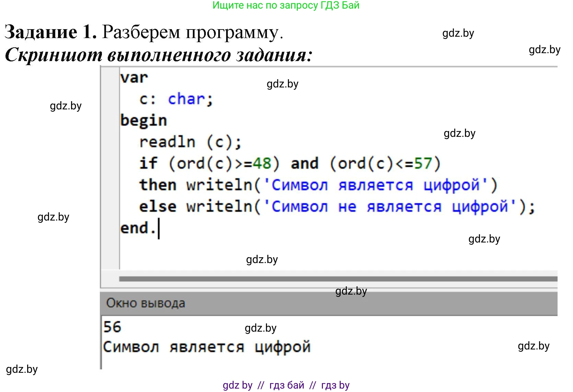Click the 'Символ не является цифрой' string literal

(x=389, y=207)
